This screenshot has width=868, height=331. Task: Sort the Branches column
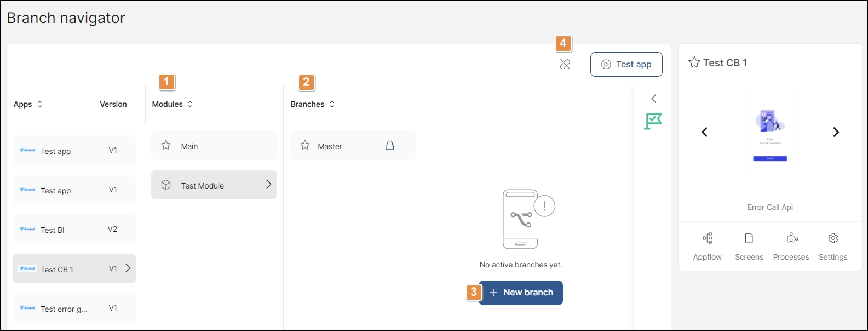pyautogui.click(x=332, y=104)
